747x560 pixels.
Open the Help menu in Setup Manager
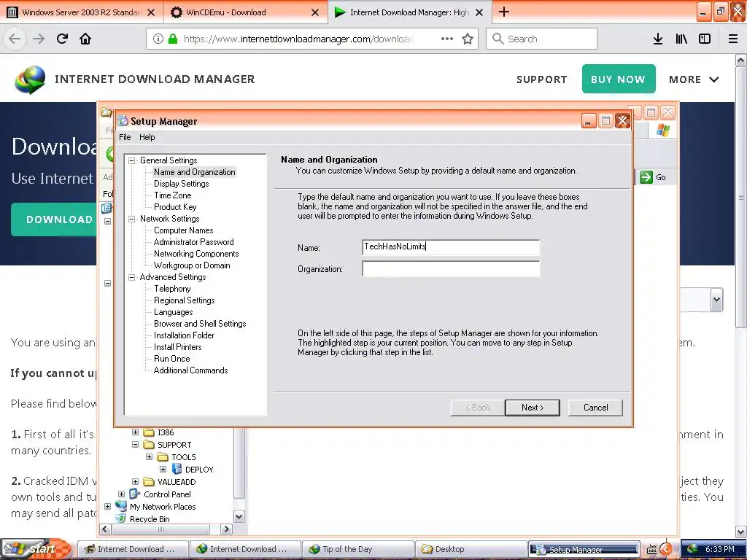tap(147, 137)
